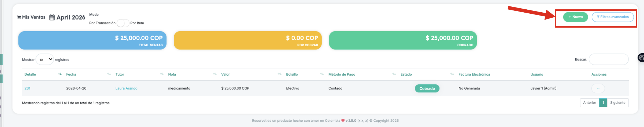Sort by the Tutor column arrows
The height and width of the screenshot is (127, 644).
pos(162,74)
